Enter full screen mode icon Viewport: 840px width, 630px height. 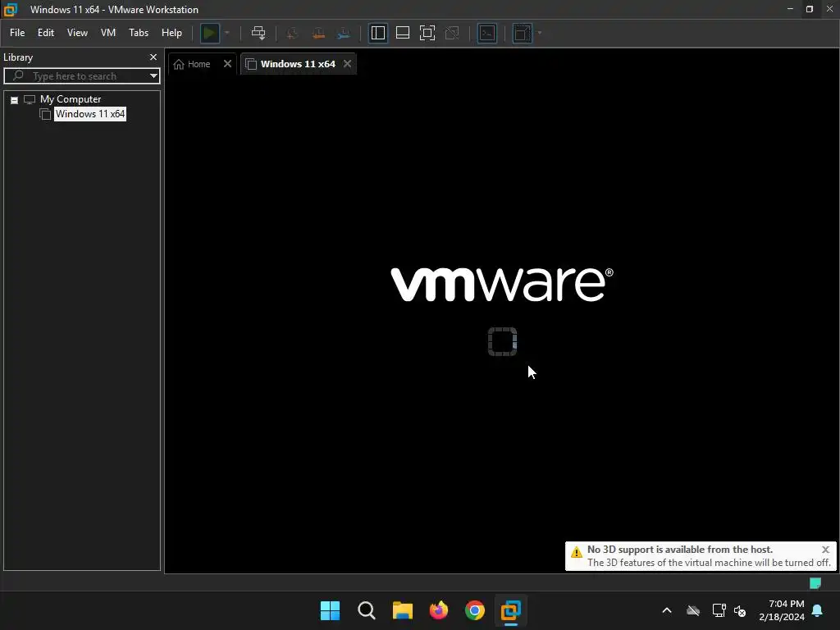[x=427, y=33]
